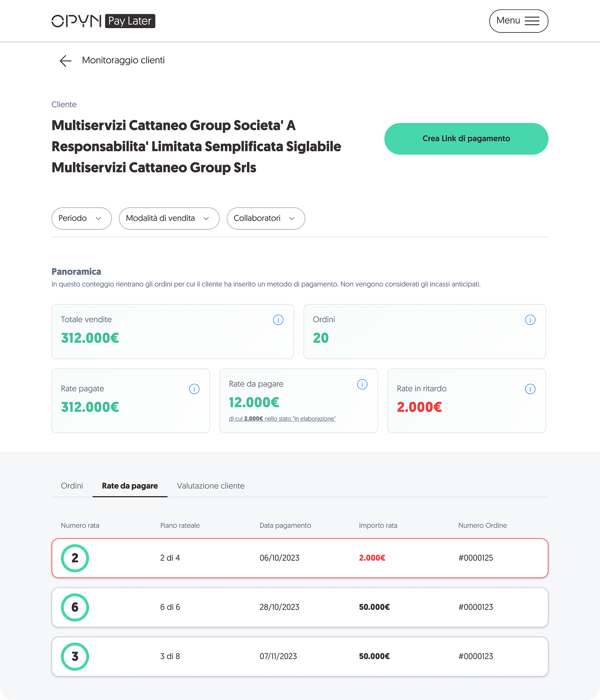Switch to the Ordini tab

click(x=72, y=486)
